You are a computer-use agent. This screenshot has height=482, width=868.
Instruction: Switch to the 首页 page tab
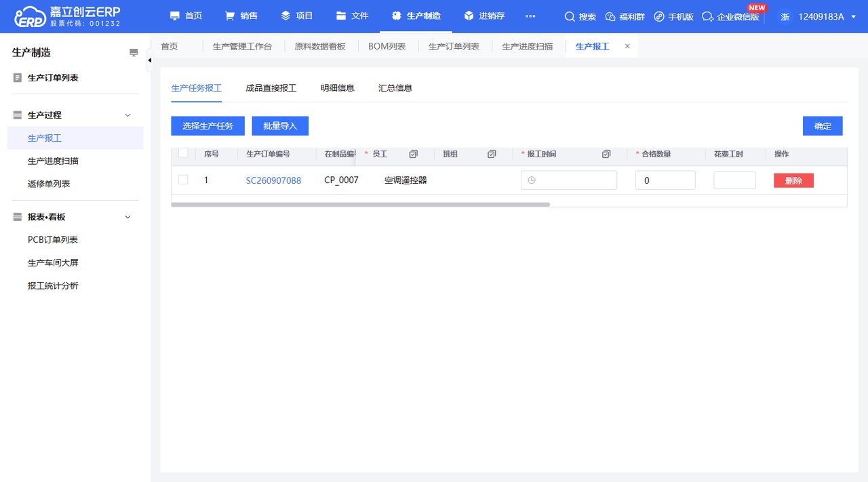[170, 46]
